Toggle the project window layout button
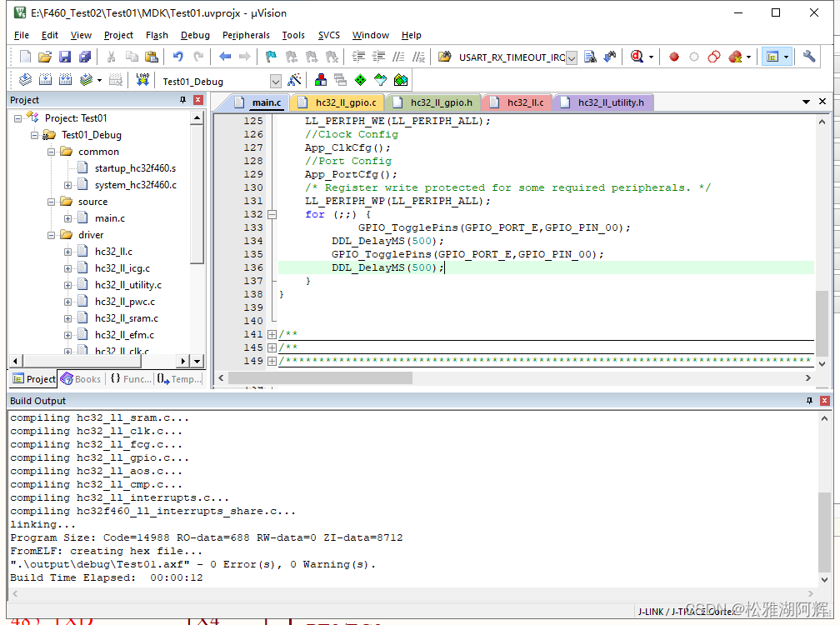Image resolution: width=840 pixels, height=625 pixels. point(772,57)
